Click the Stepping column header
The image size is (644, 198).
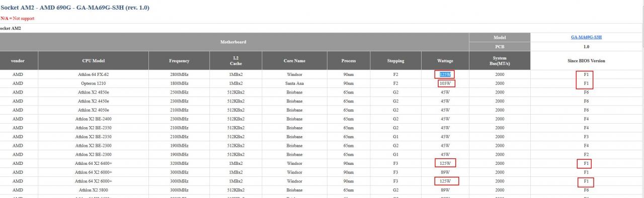click(x=396, y=61)
